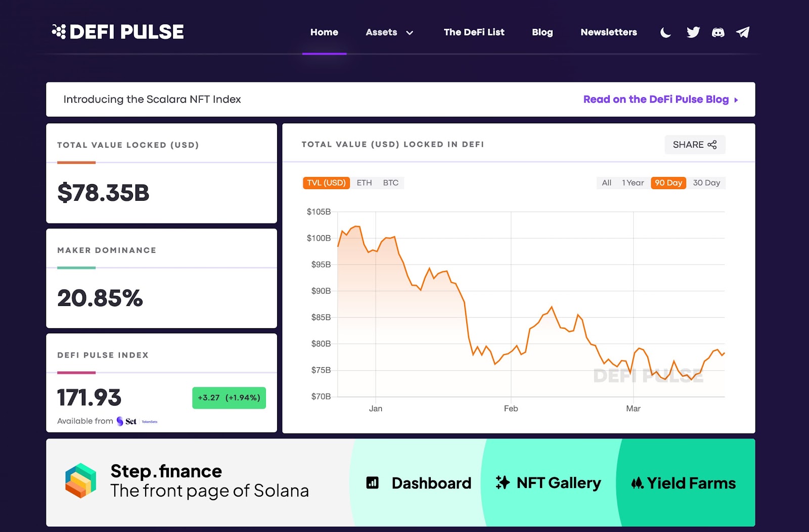
Task: Open the Newsletters nav item
Action: point(609,32)
